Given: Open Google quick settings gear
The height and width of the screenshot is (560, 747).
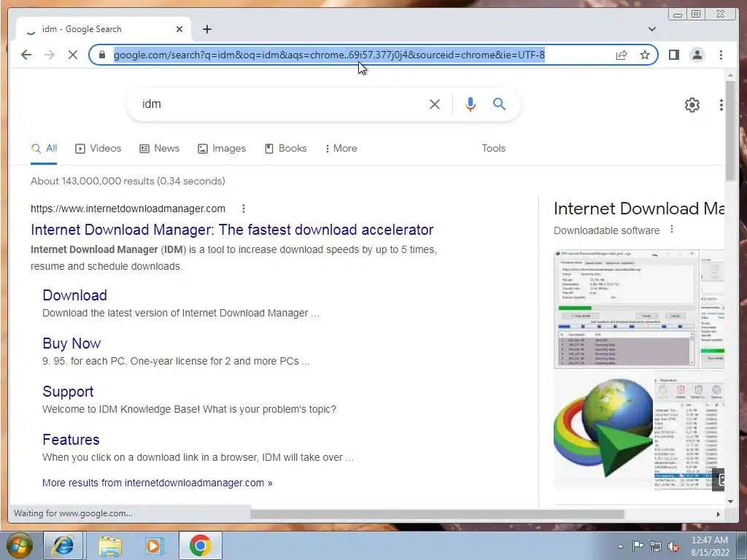Looking at the screenshot, I should [x=692, y=105].
